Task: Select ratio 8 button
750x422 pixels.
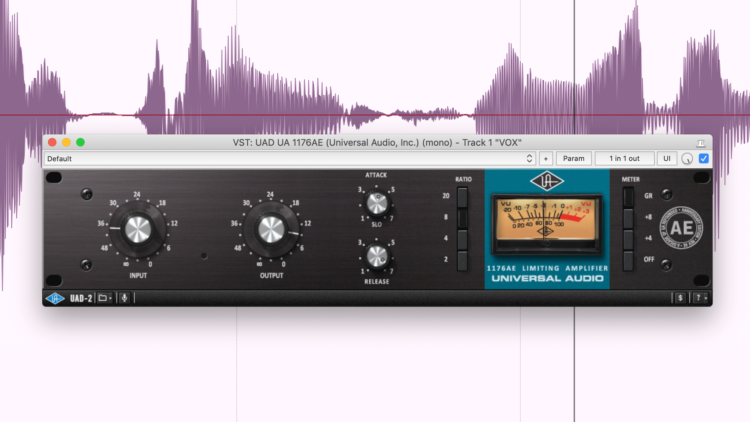Action: coord(462,218)
